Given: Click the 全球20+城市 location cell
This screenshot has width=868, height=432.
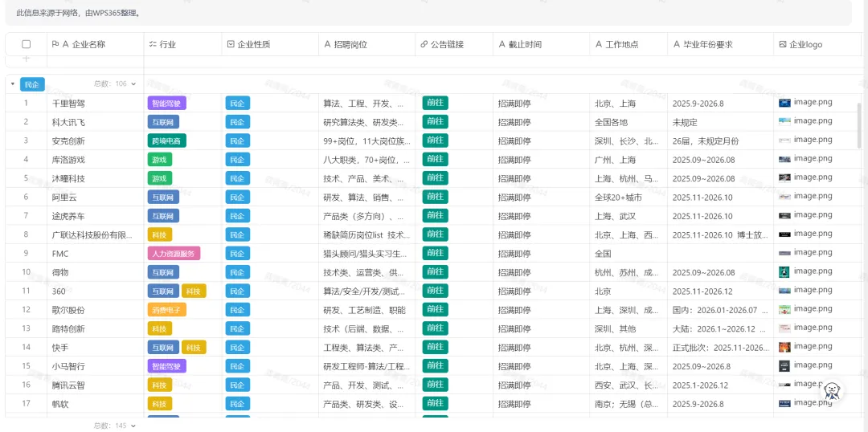Looking at the screenshot, I should coord(628,197).
